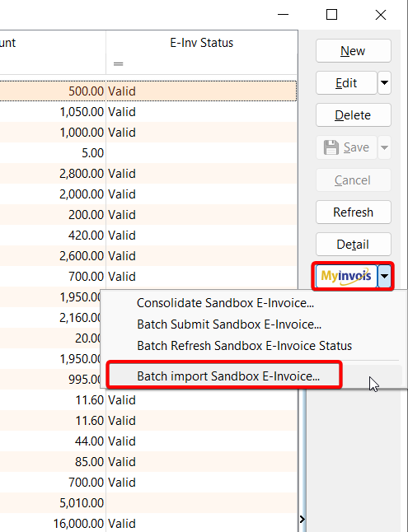
Task: Open the Detail button
Action: click(x=354, y=244)
